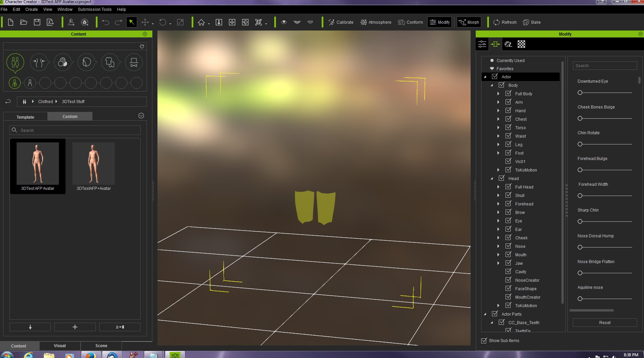Viewport: 644px width, 358px height.
Task: Bake the character morphs
Action: pyautogui.click(x=532, y=22)
